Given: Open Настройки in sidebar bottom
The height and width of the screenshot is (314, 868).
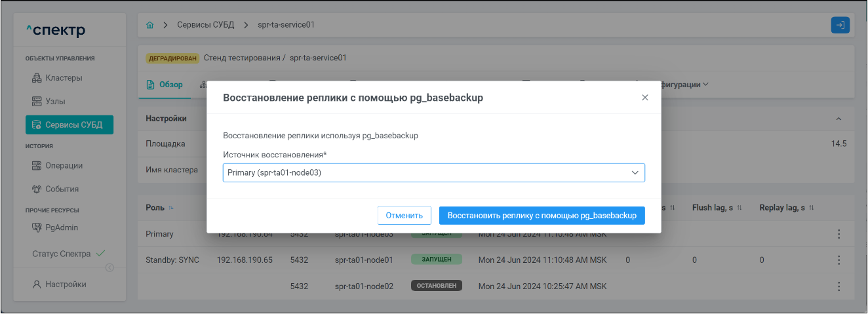Looking at the screenshot, I should pyautogui.click(x=66, y=285).
